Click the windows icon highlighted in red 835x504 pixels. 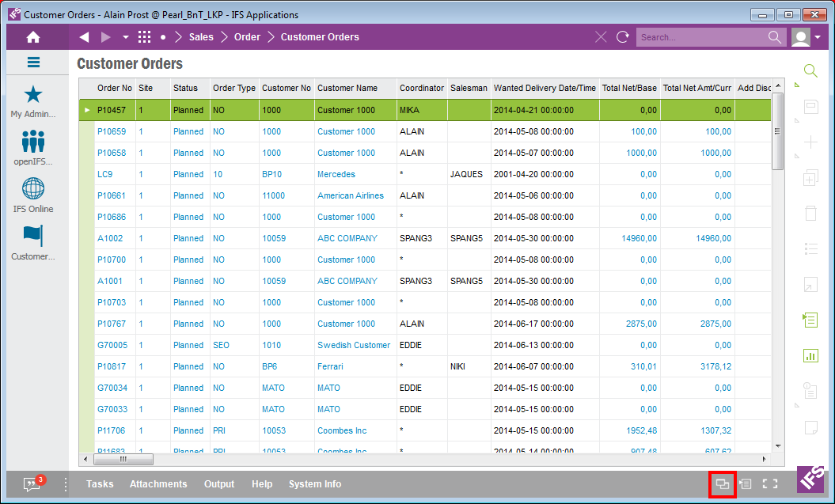pos(722,484)
